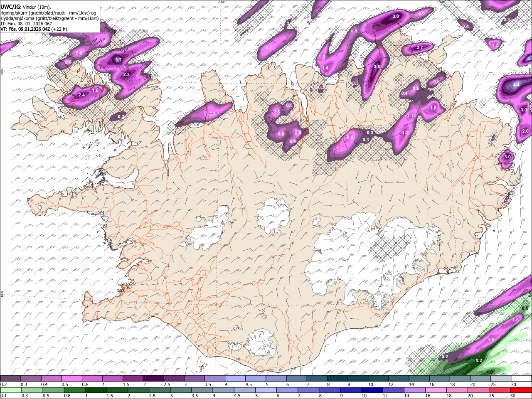Click the 1.2 precipitation value label
532x399 pixels.
406,133
